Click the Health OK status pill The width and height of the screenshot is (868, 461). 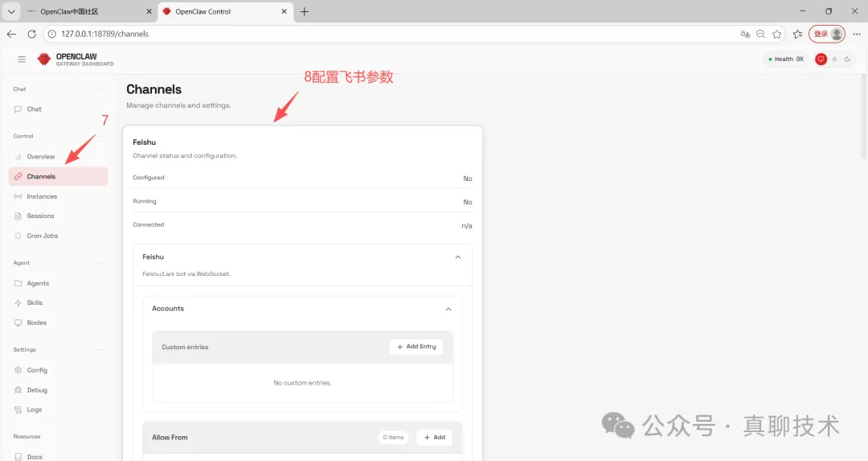click(786, 60)
